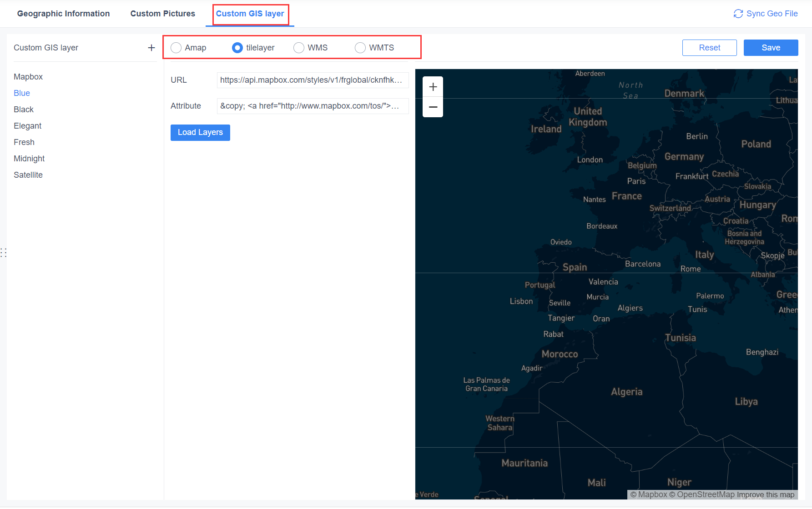
Task: Click the Mauritania label on the map
Action: coord(525,463)
